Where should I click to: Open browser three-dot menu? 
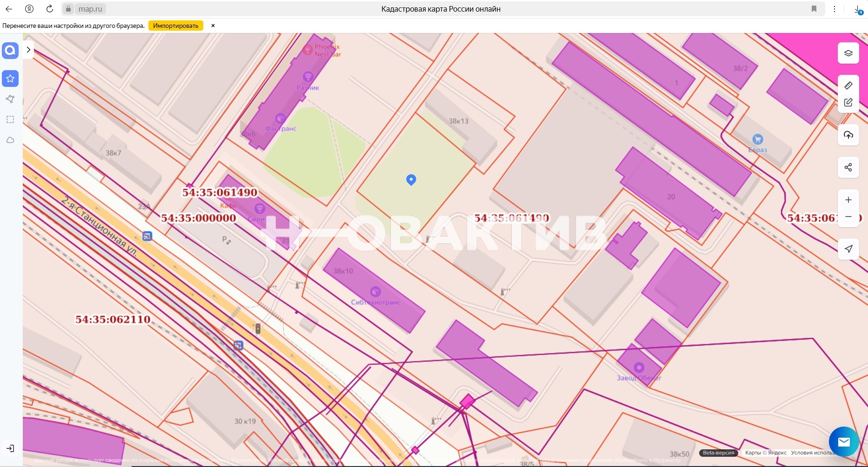(835, 9)
